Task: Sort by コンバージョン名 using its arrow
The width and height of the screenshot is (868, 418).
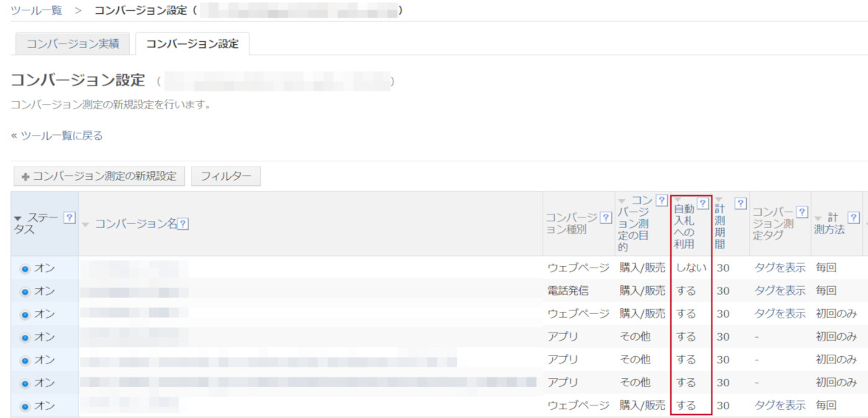Action: [x=86, y=224]
